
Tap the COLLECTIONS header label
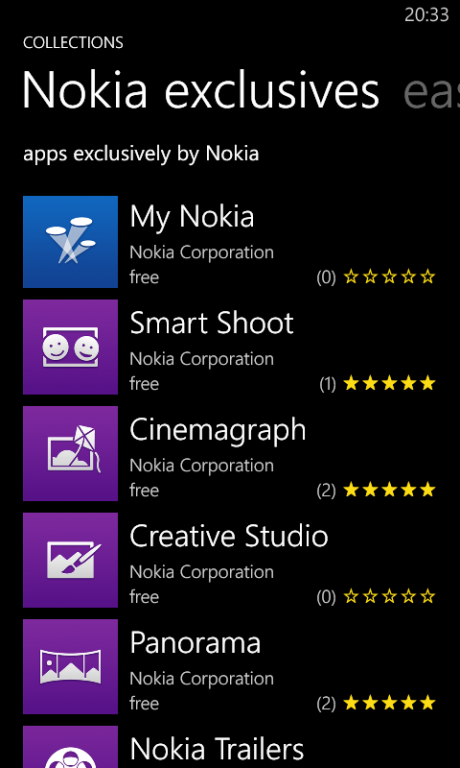[73, 43]
